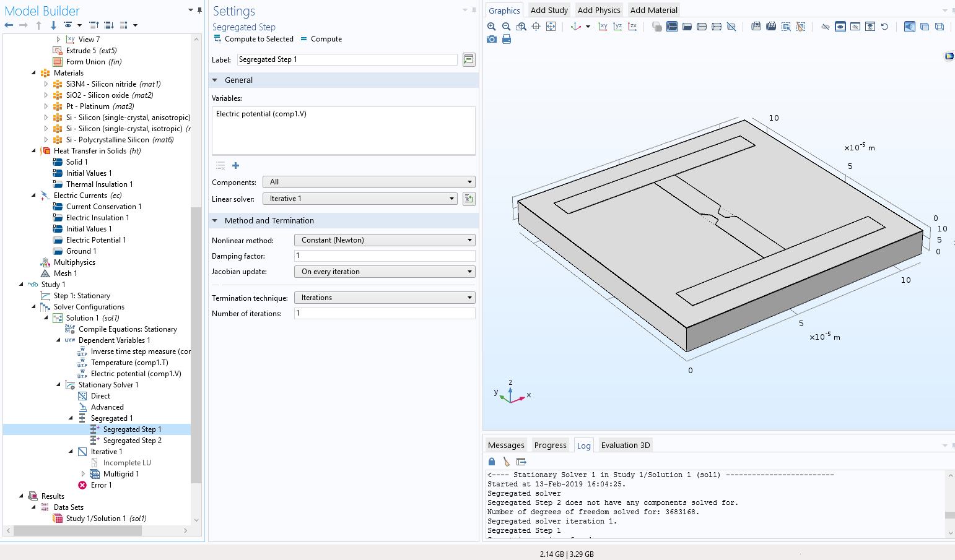This screenshot has height=560, width=955.
Task: Add a variable with the plus icon
Action: (x=235, y=166)
